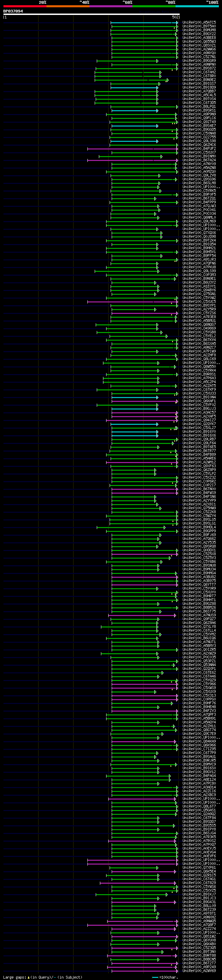This screenshot has width=222, height=980.
Task: Select hit UniRef100_Q94IZ7
Action: (199, 420)
